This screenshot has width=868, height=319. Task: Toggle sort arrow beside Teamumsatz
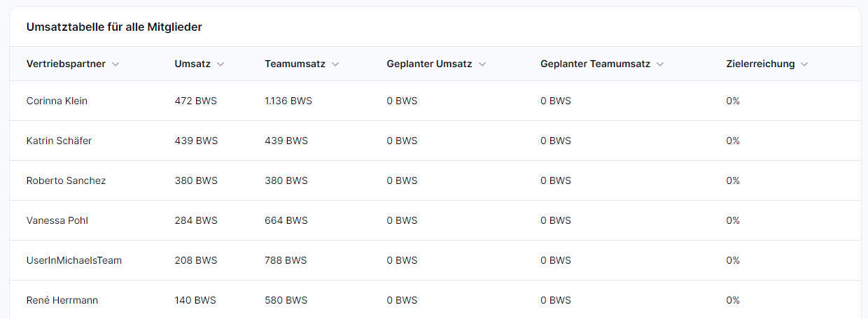click(x=335, y=64)
